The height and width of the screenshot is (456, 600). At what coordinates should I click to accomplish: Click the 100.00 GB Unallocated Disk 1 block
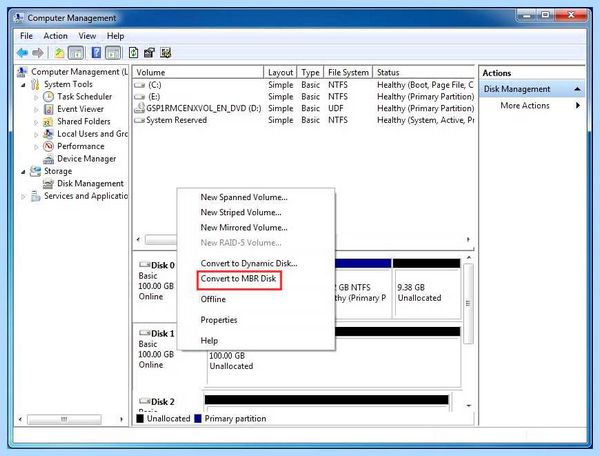pyautogui.click(x=333, y=357)
